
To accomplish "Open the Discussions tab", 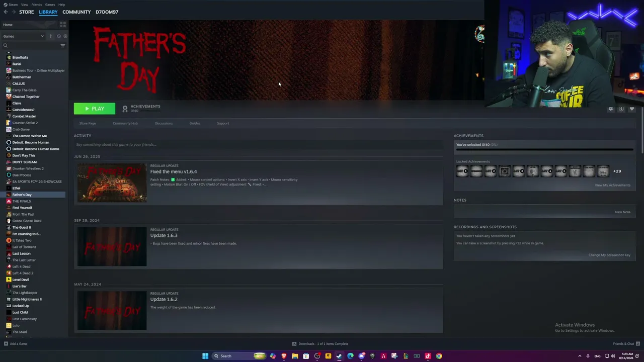I will (x=164, y=123).
